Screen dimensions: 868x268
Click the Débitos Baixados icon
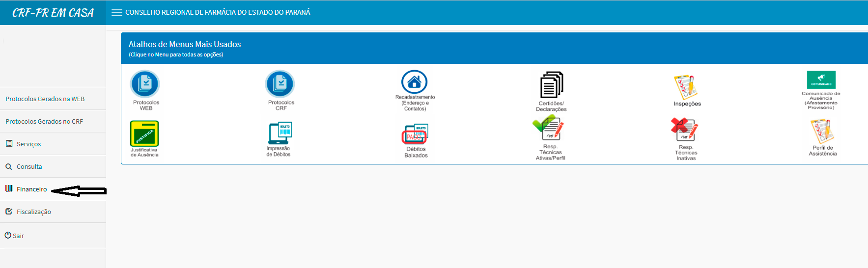click(x=415, y=134)
